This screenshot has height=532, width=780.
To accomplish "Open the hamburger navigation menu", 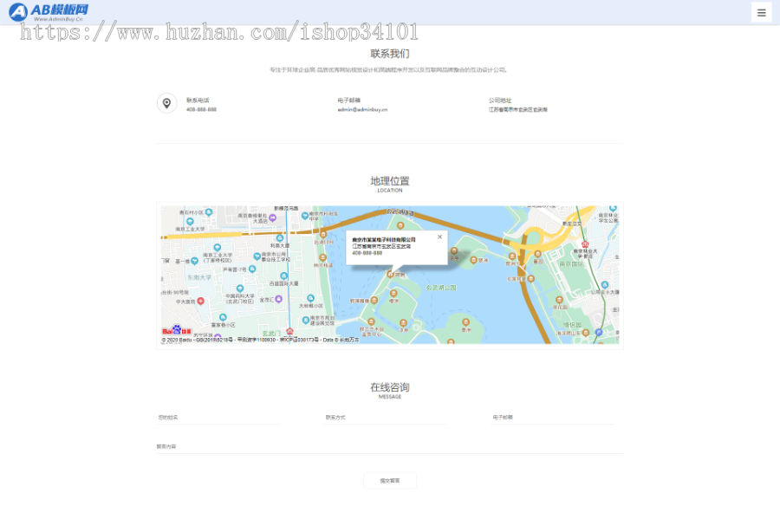I will (x=761, y=12).
